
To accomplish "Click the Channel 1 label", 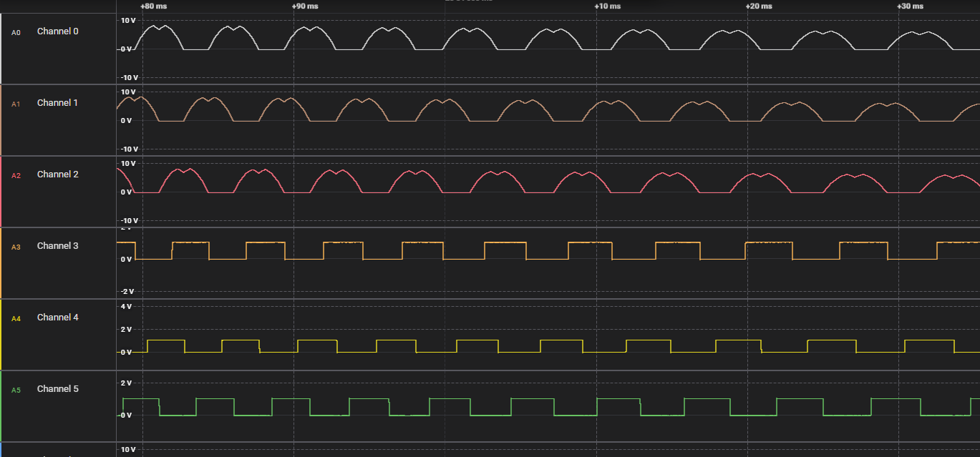I will (58, 103).
